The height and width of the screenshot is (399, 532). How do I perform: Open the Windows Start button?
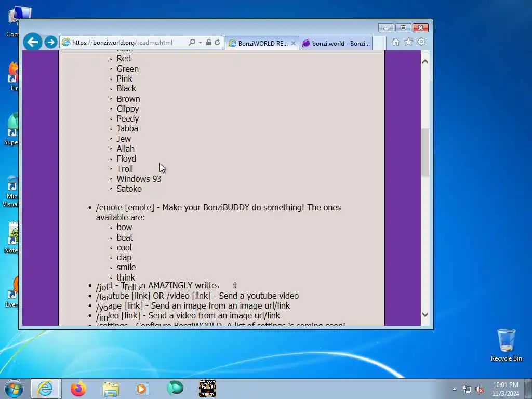tap(14, 389)
